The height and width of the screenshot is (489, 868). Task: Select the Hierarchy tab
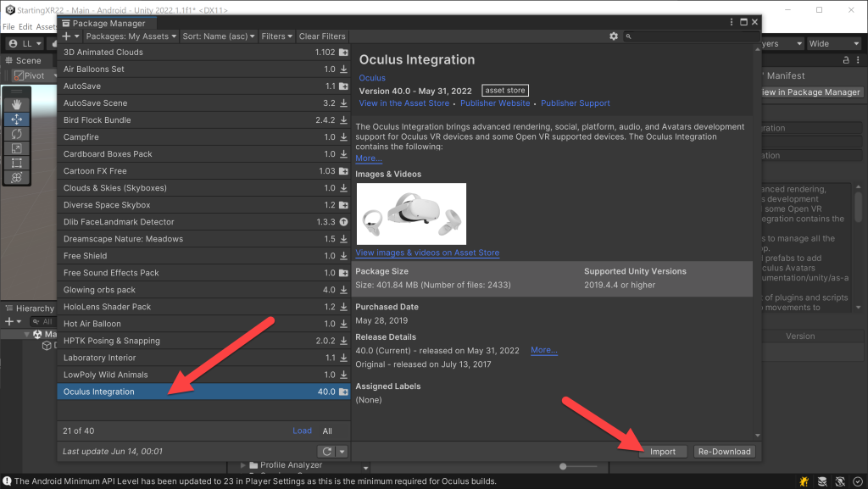pyautogui.click(x=30, y=308)
